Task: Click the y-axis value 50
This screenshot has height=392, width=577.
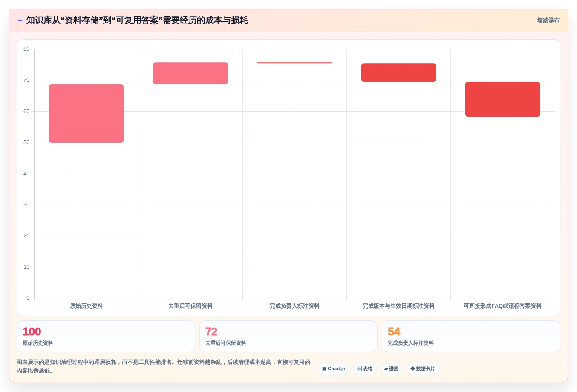Action: [x=26, y=143]
